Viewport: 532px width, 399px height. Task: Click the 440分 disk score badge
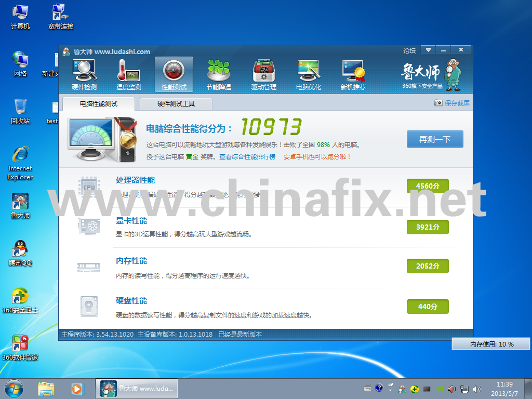428,307
